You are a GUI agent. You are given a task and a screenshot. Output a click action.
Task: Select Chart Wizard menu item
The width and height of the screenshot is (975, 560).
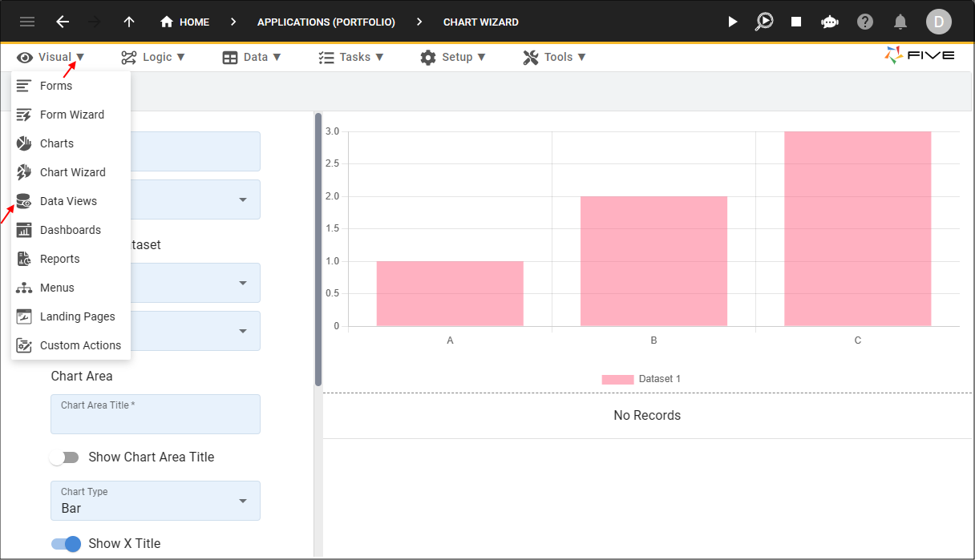[x=71, y=172]
